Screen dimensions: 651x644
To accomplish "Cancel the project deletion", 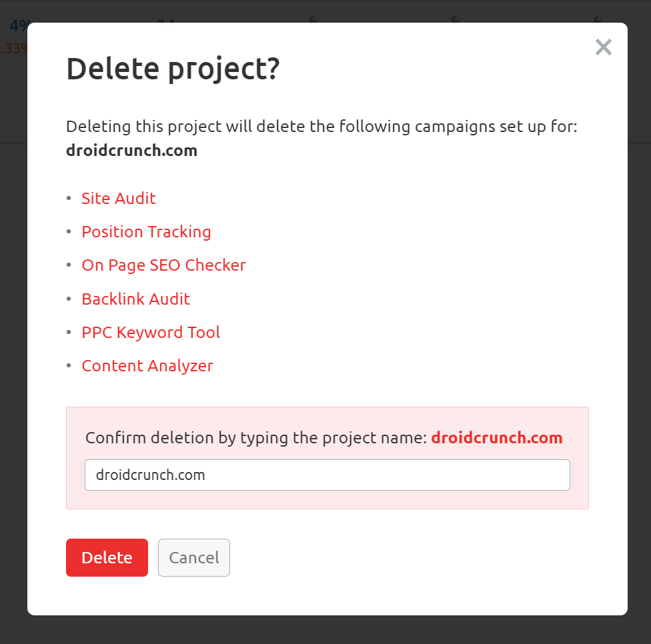I will coord(193,558).
